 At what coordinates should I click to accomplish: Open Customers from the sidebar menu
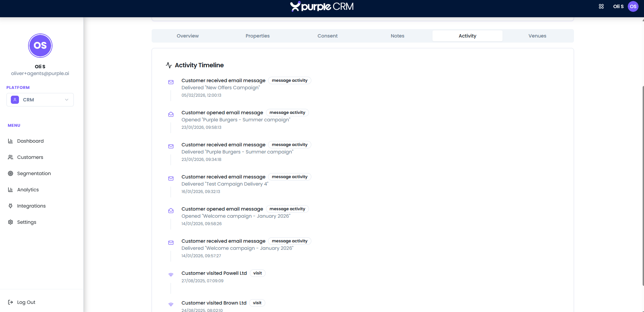pyautogui.click(x=30, y=157)
